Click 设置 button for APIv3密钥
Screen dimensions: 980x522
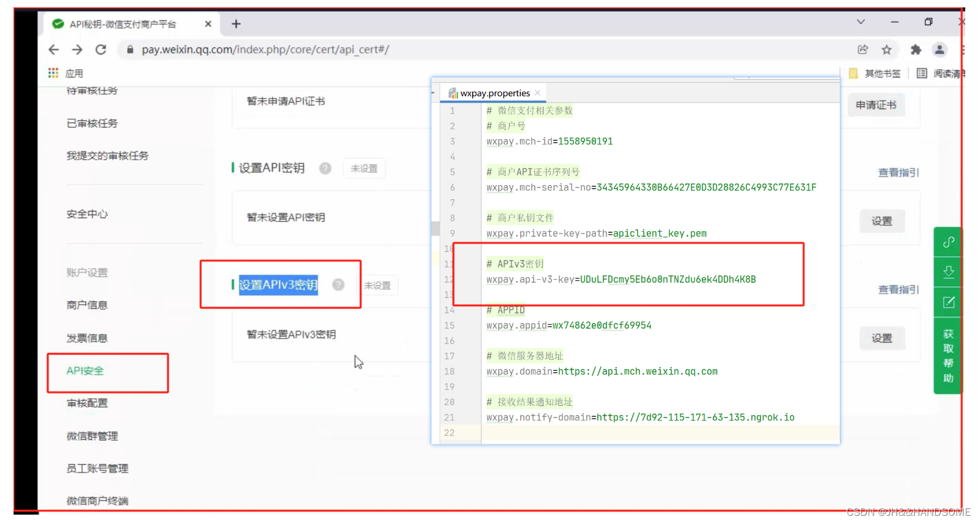pyautogui.click(x=882, y=338)
